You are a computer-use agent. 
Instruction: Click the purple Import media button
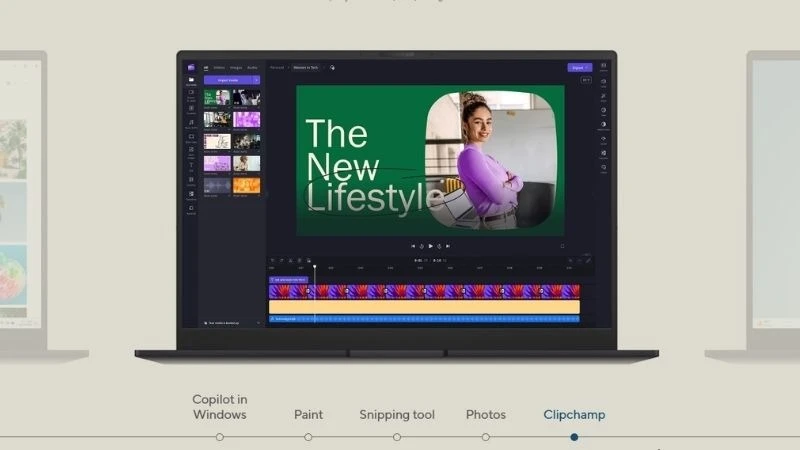pyautogui.click(x=228, y=80)
